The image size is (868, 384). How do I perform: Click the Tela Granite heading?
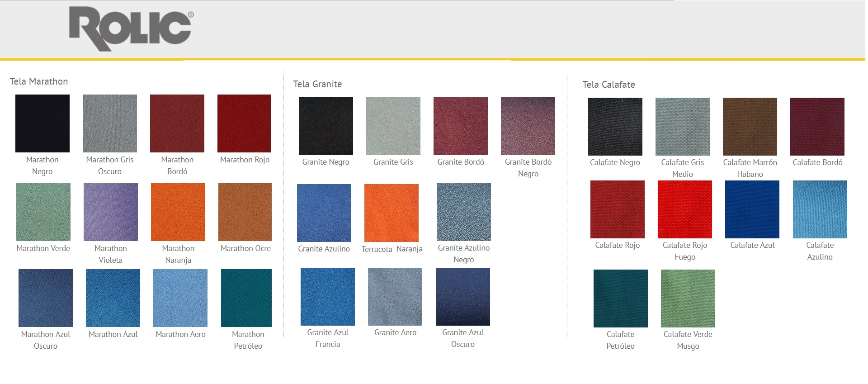(317, 84)
